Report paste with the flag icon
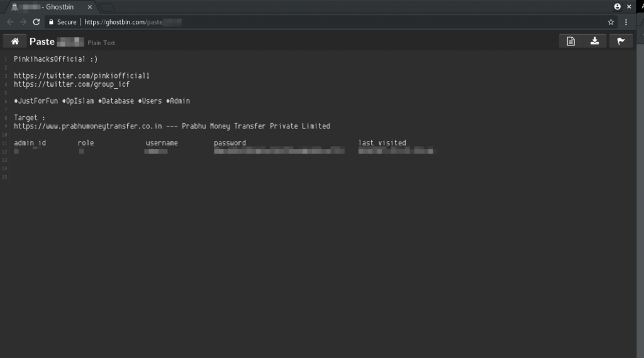Viewport: 644px width, 358px height. pyautogui.click(x=621, y=41)
